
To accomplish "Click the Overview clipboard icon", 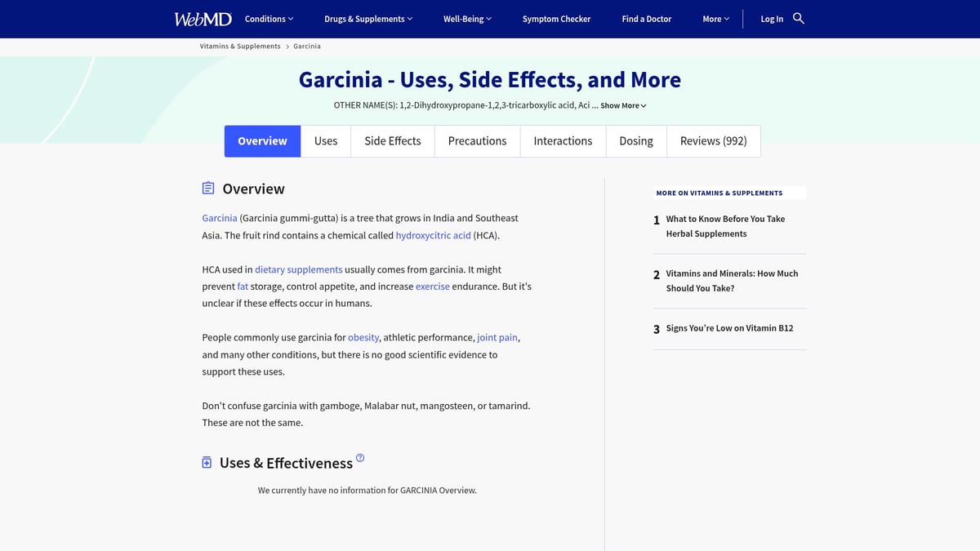I will click(208, 189).
